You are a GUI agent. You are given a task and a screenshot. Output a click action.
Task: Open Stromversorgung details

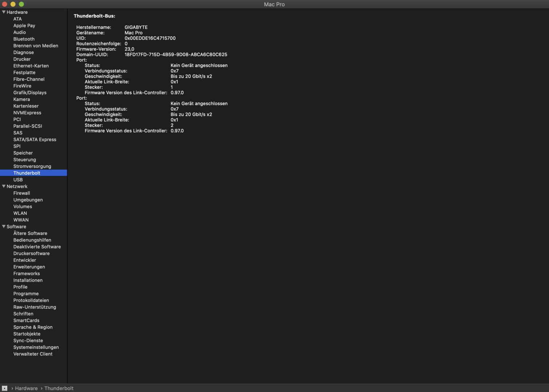click(32, 167)
